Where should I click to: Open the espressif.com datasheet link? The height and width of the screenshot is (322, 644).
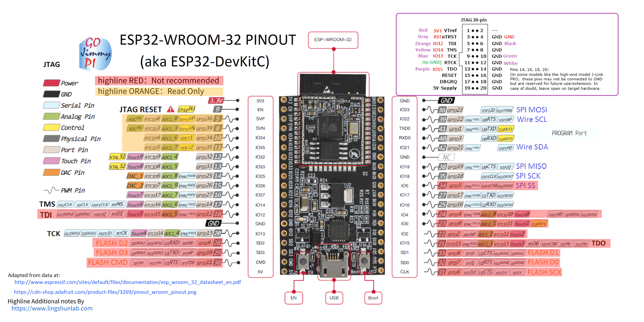(x=128, y=282)
